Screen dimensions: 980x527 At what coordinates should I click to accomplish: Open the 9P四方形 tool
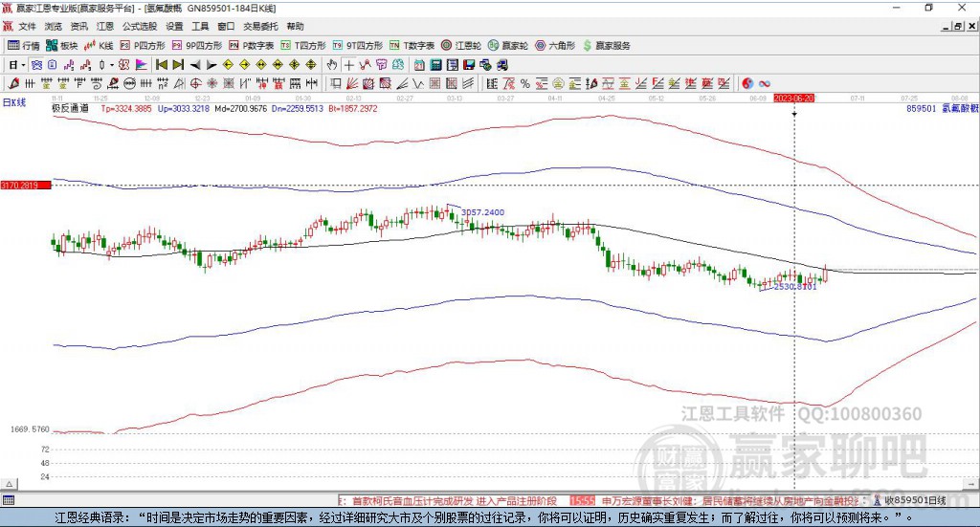pyautogui.click(x=197, y=46)
